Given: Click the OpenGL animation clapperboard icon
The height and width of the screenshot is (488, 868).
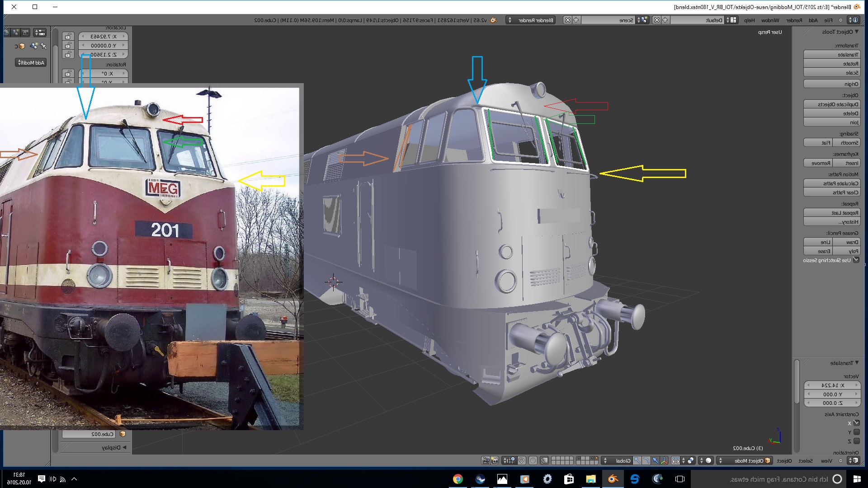Looking at the screenshot, I should [486, 460].
